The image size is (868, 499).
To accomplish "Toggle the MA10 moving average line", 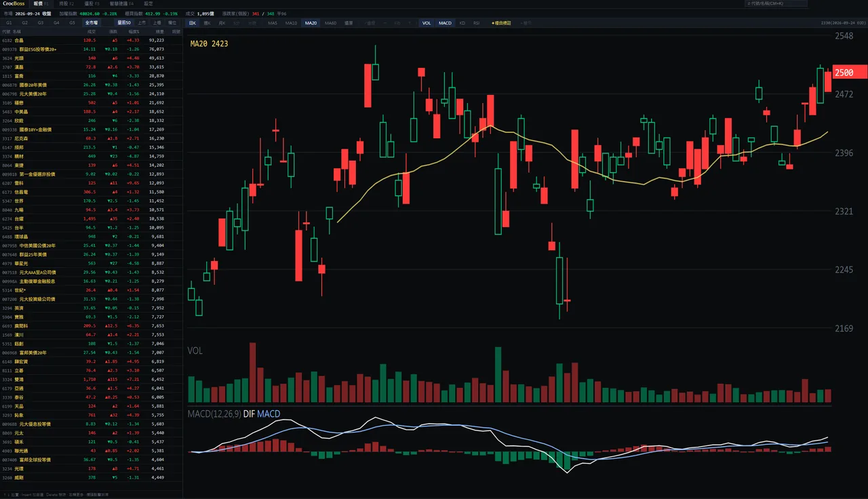I will coord(291,23).
